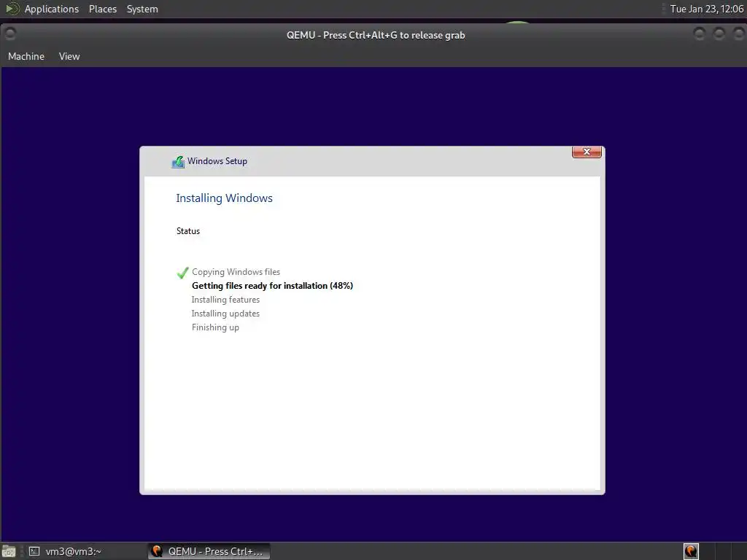Screen dimensions: 747x560
Task: Open the Places menu
Action: pos(102,9)
